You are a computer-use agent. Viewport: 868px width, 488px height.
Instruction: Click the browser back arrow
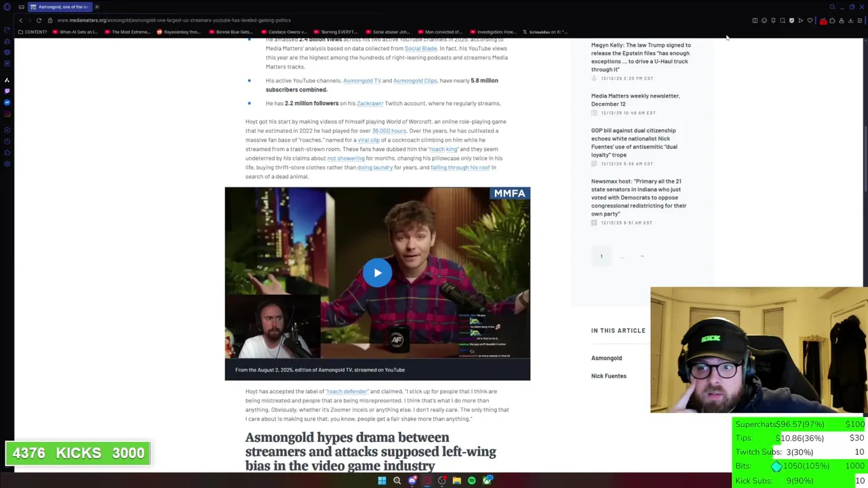click(20, 20)
